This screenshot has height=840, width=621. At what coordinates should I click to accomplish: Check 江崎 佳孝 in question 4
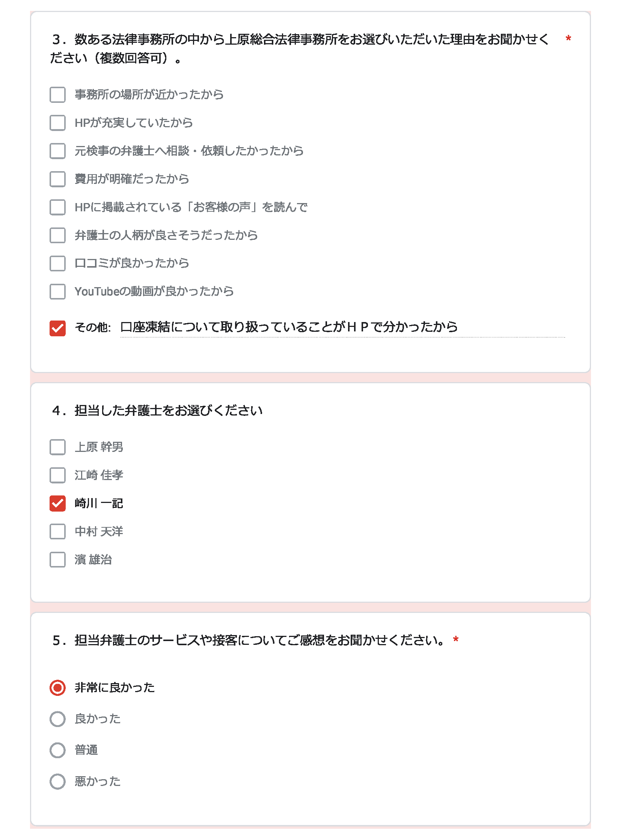point(57,476)
